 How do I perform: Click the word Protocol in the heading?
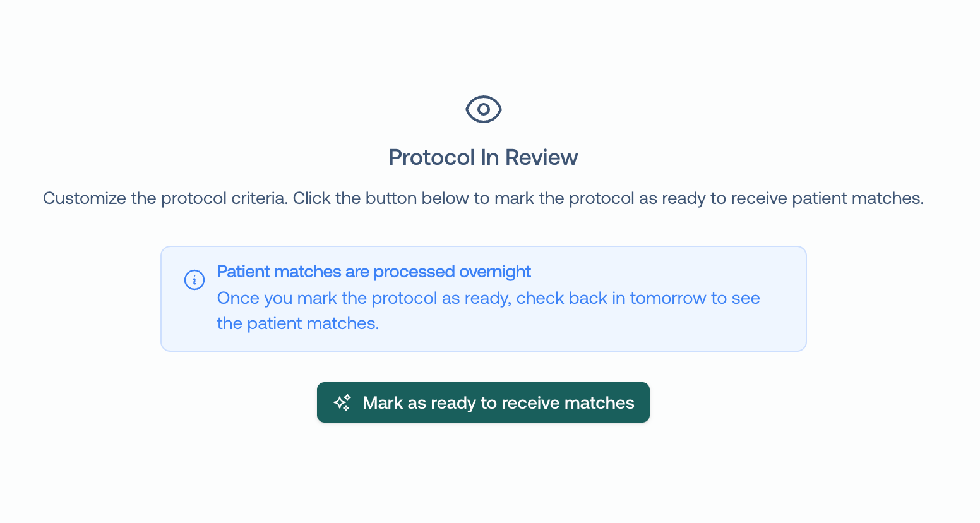pyautogui.click(x=432, y=157)
